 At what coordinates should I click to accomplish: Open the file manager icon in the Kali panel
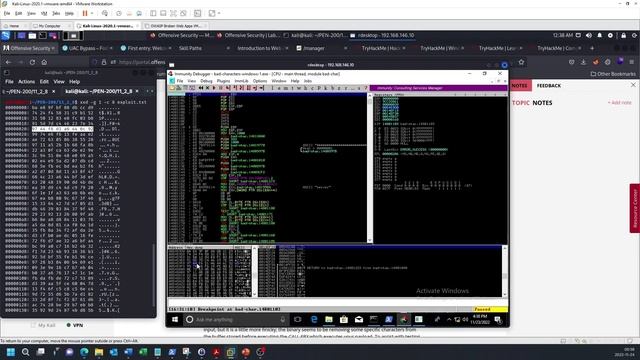pyautogui.click(x=32, y=36)
